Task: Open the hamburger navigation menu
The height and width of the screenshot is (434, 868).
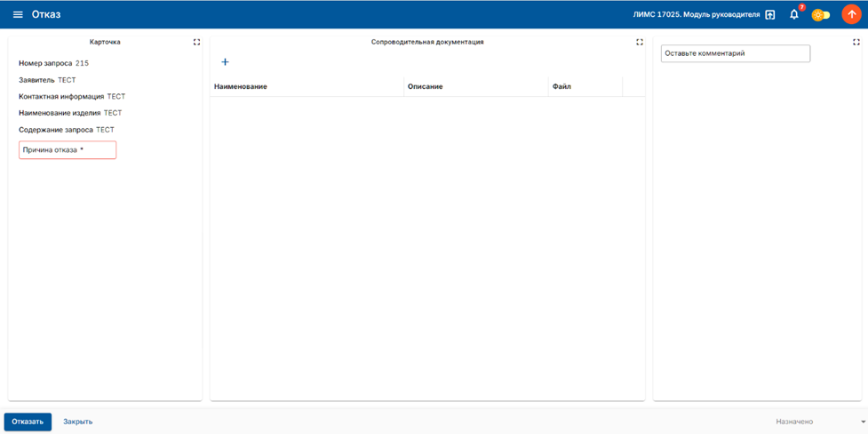Action: point(18,15)
